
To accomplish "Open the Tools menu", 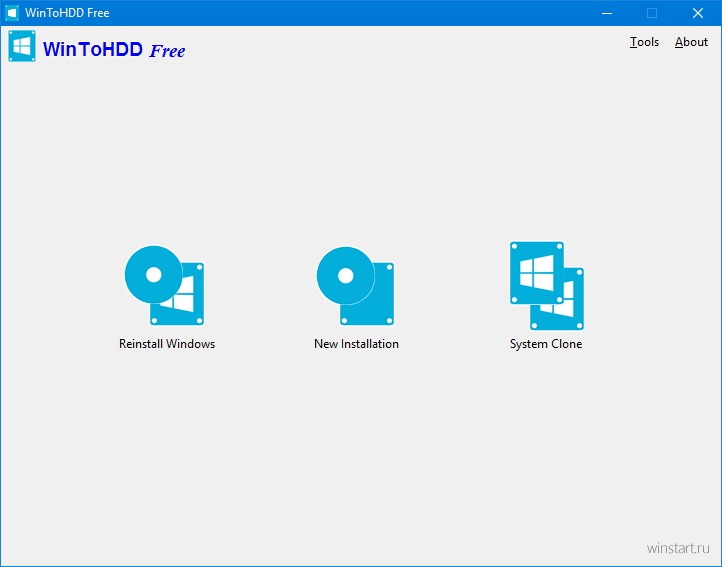I will pos(644,42).
